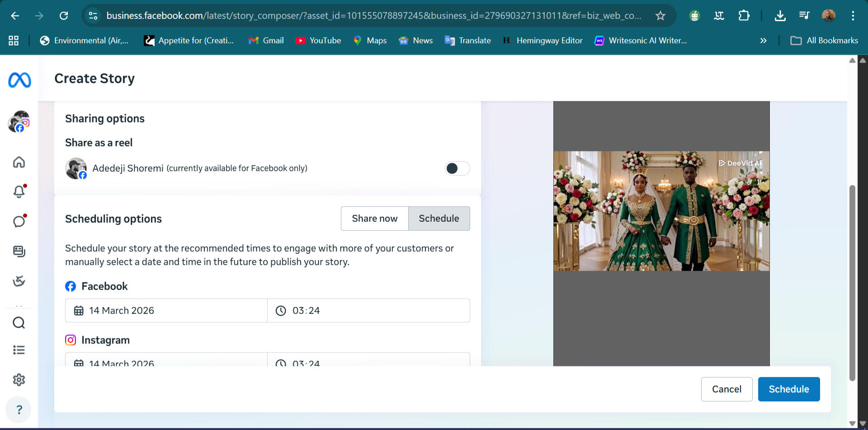The image size is (868, 430).
Task: Open the Meta logo in the top left
Action: [x=19, y=80]
